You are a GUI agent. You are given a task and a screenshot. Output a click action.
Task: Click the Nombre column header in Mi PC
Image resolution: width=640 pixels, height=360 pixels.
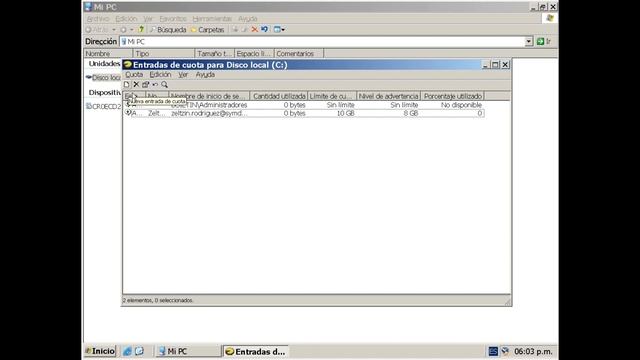[108, 53]
